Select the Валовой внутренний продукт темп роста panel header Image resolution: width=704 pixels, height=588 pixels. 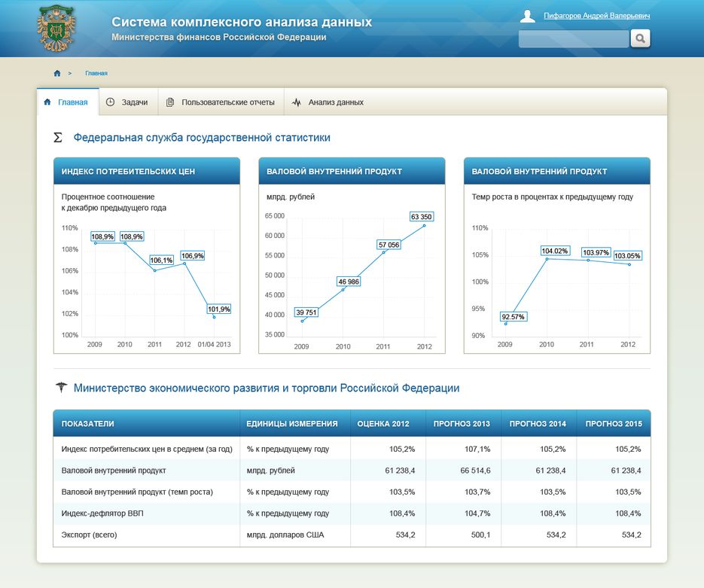coord(556,171)
